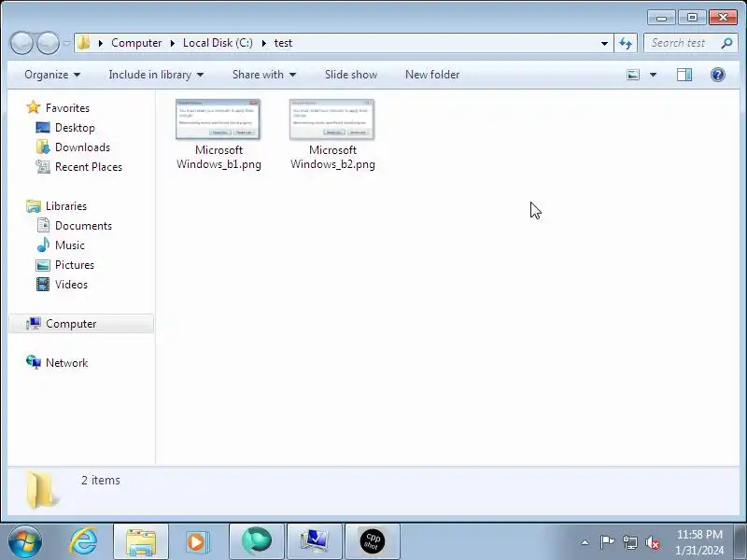The width and height of the screenshot is (747, 560).
Task: Click the Microsoft Windows_b2.png file name
Action: coord(332,157)
